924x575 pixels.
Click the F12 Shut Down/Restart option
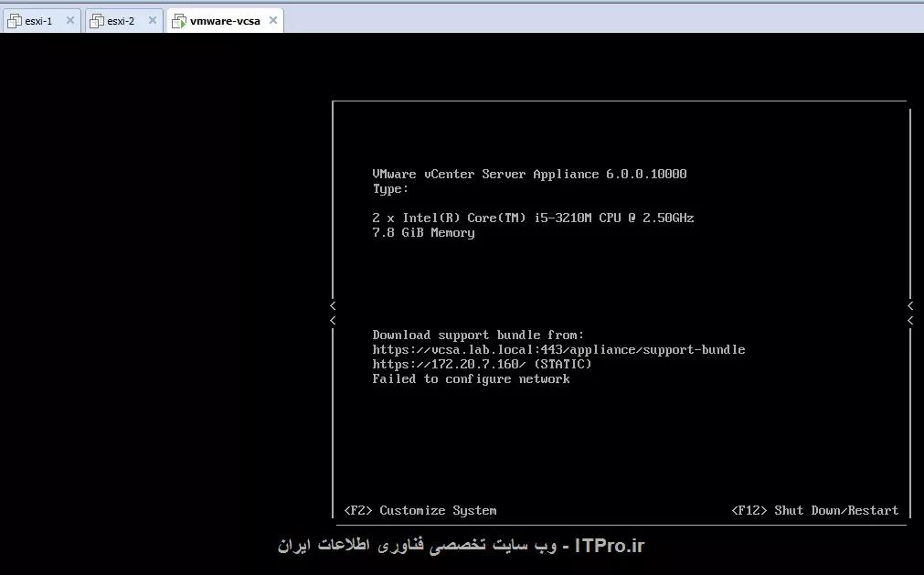pyautogui.click(x=815, y=510)
